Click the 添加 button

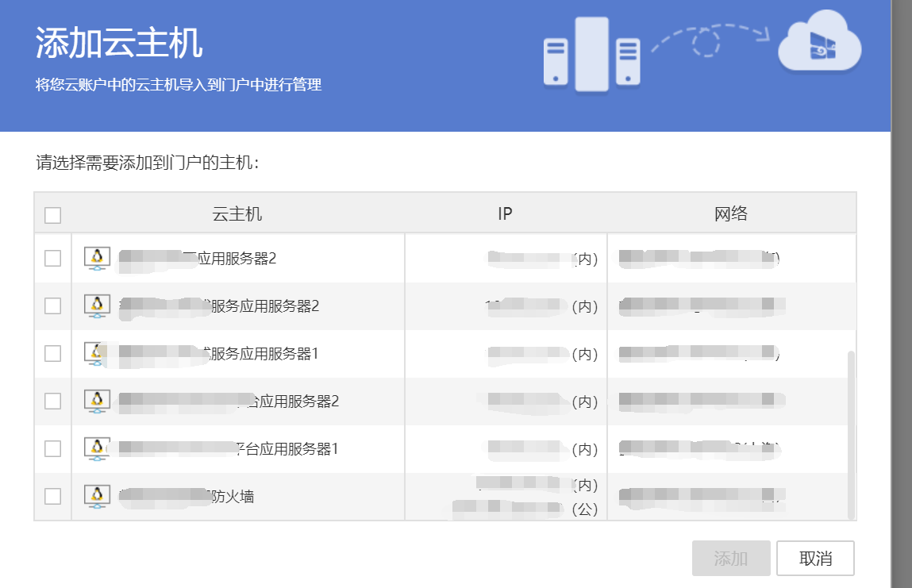731,559
